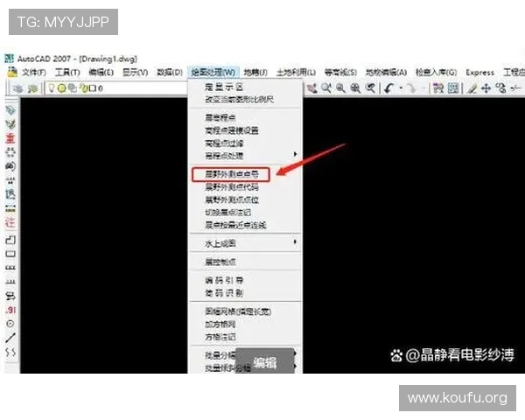Viewport: 525px width, 420px height.
Task: Click the undo arrow icon
Action: pyautogui.click(x=388, y=88)
